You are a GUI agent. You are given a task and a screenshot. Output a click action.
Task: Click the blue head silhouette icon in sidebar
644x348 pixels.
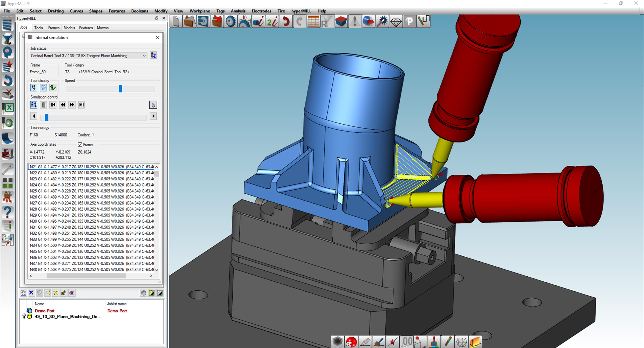click(8, 52)
